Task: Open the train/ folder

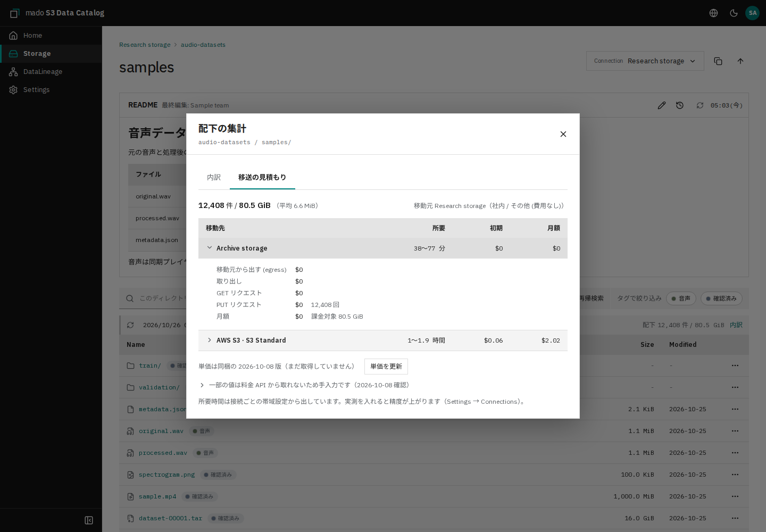Action: click(x=150, y=366)
